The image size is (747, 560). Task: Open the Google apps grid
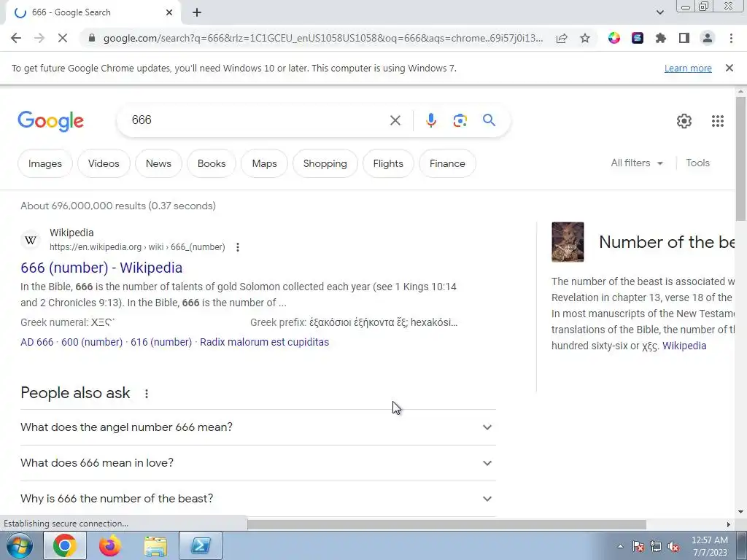click(718, 121)
